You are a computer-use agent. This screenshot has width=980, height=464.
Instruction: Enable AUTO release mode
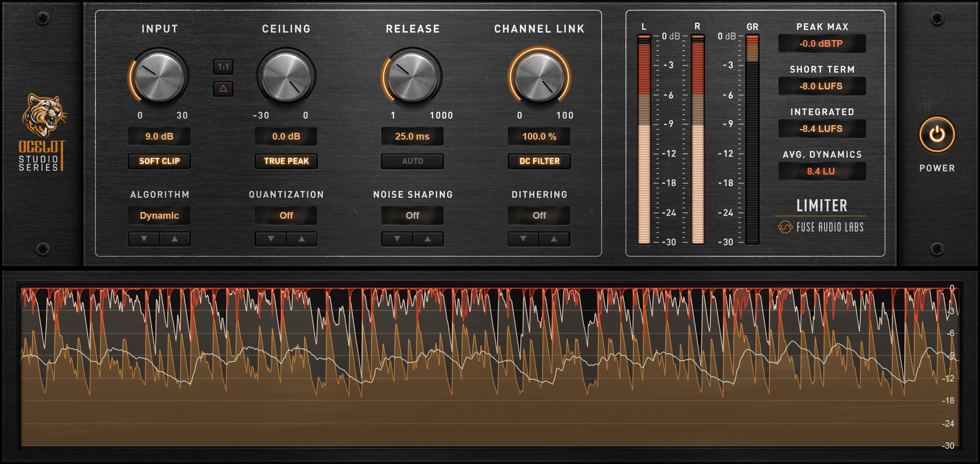click(x=412, y=161)
